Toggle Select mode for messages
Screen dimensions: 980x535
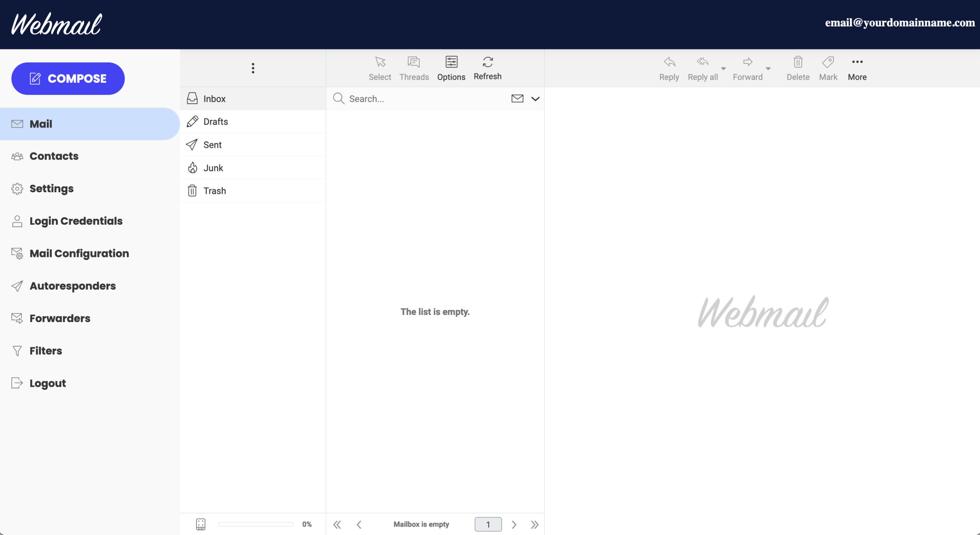click(x=379, y=68)
